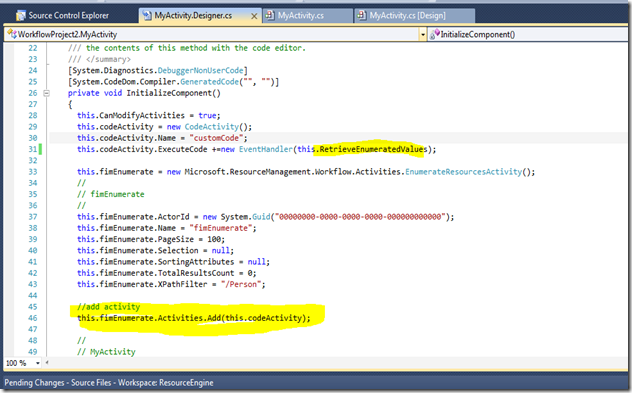Click on the Selection = null line
Screen dimensions: 632x393
(x=156, y=251)
